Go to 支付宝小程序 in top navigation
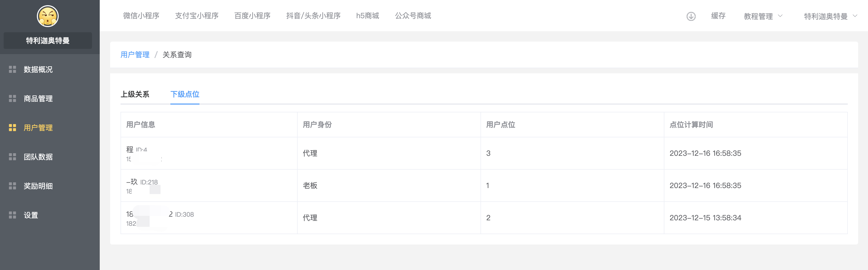The image size is (868, 270). pyautogui.click(x=196, y=16)
